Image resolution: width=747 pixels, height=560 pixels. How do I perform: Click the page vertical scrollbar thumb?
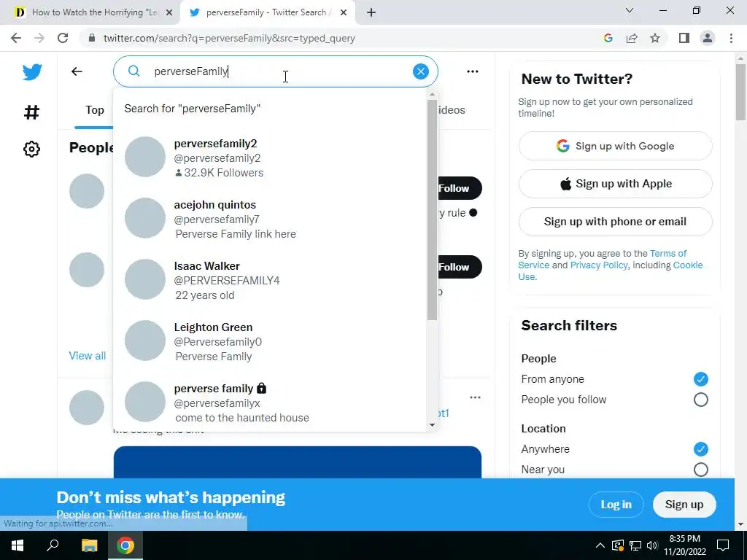(x=740, y=91)
